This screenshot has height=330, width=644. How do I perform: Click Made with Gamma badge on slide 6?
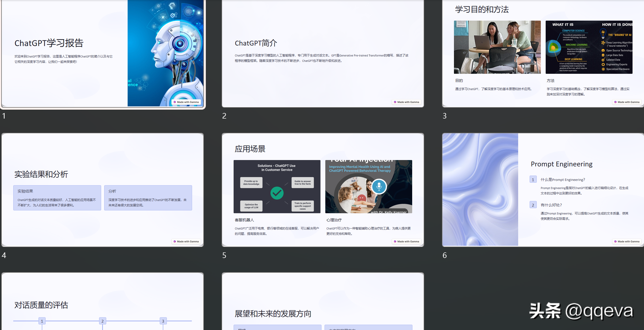(x=627, y=241)
